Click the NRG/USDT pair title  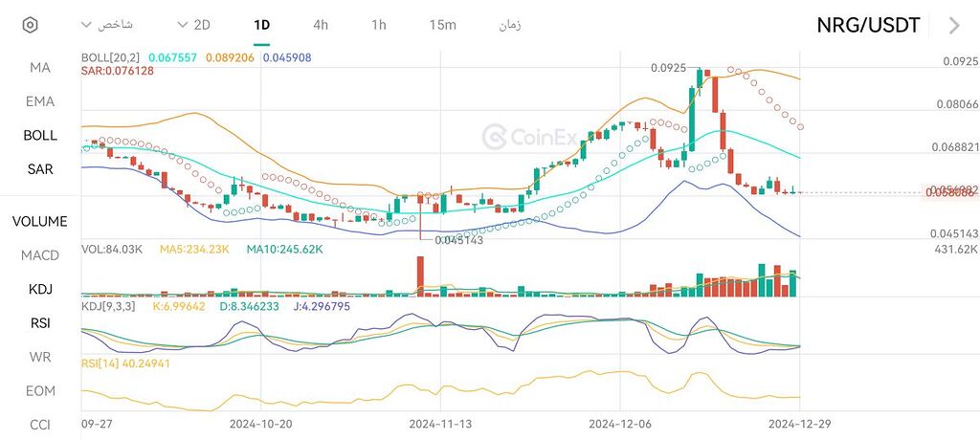pos(867,26)
